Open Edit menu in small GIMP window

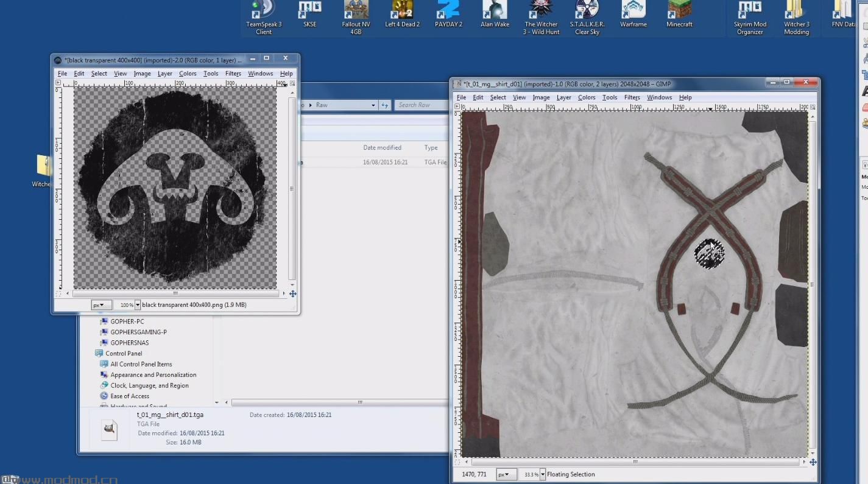[x=79, y=74]
